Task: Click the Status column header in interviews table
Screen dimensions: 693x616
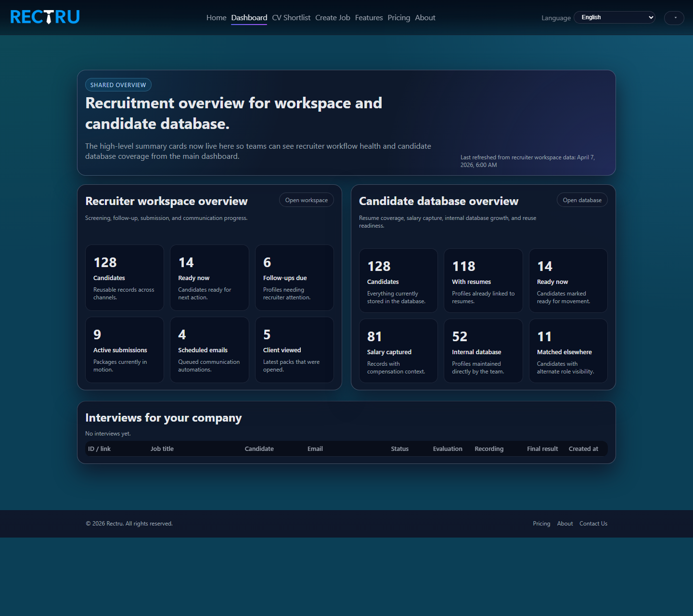Action: 399,449
